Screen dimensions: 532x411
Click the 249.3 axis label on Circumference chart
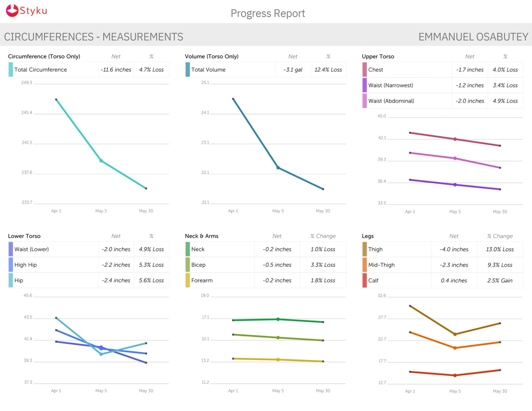point(27,82)
